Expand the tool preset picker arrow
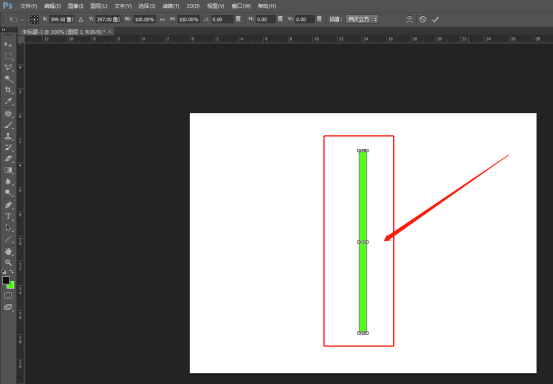 (x=23, y=20)
